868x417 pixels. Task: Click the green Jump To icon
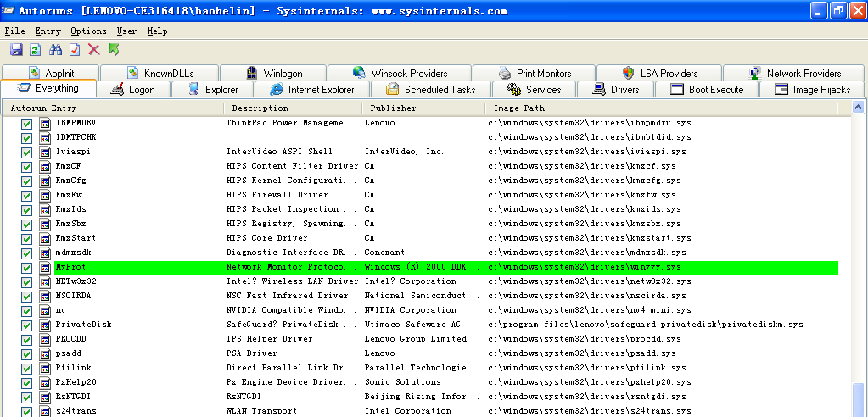pyautogui.click(x=114, y=50)
